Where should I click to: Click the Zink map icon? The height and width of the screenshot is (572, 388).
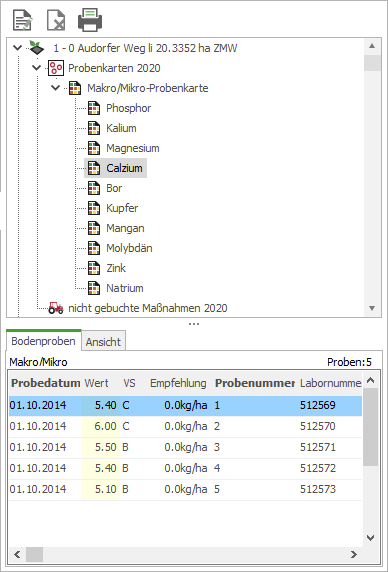pyautogui.click(x=94, y=268)
